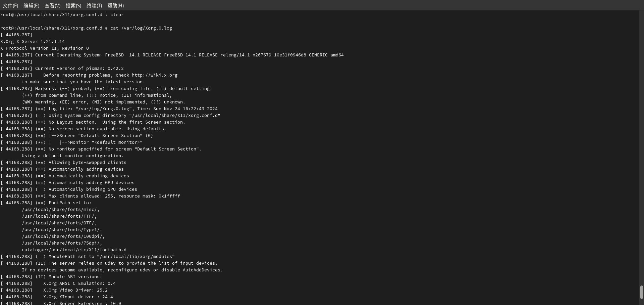
Task: Click the /usr/local/share/fonts/TTF/ path
Action: click(x=59, y=216)
